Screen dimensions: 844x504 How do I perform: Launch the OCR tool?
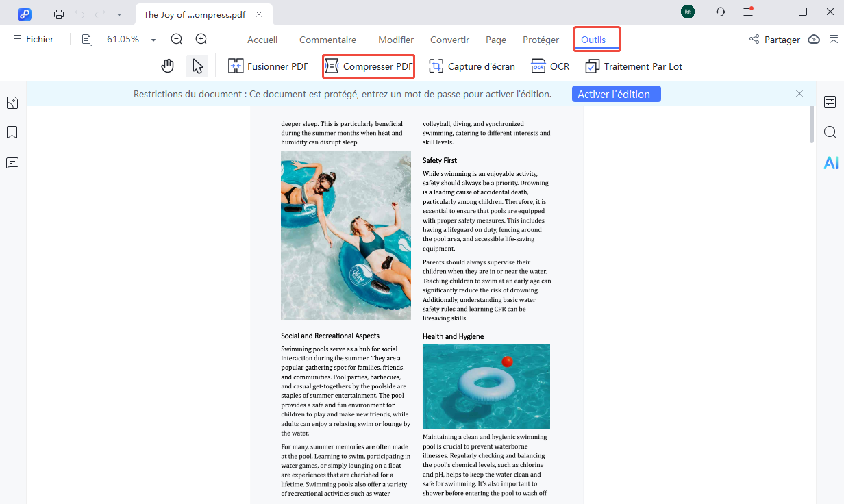tap(550, 66)
